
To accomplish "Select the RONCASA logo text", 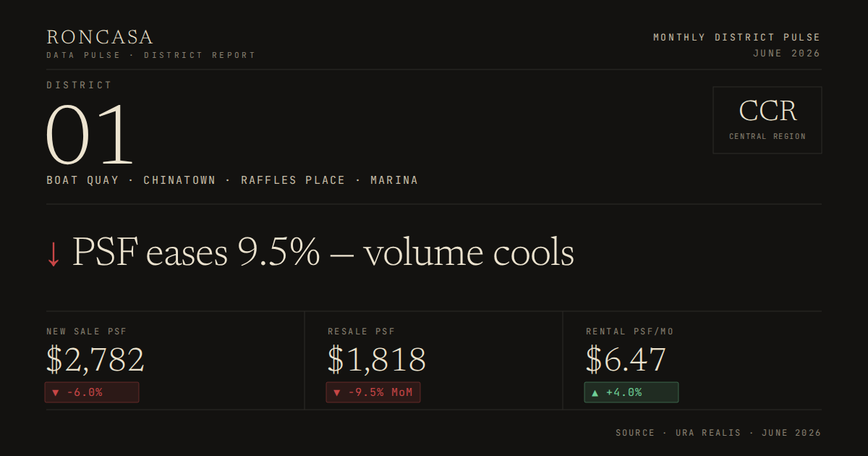I will 100,37.
